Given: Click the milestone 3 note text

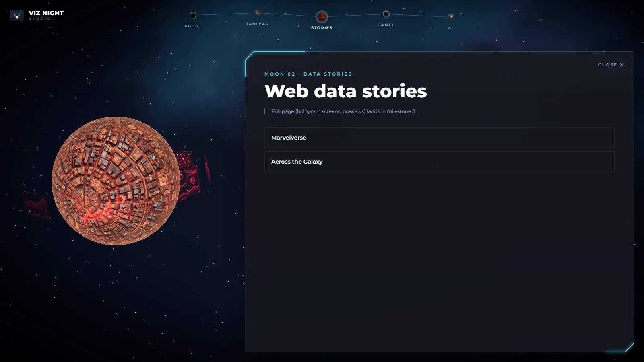Looking at the screenshot, I should 343,111.
